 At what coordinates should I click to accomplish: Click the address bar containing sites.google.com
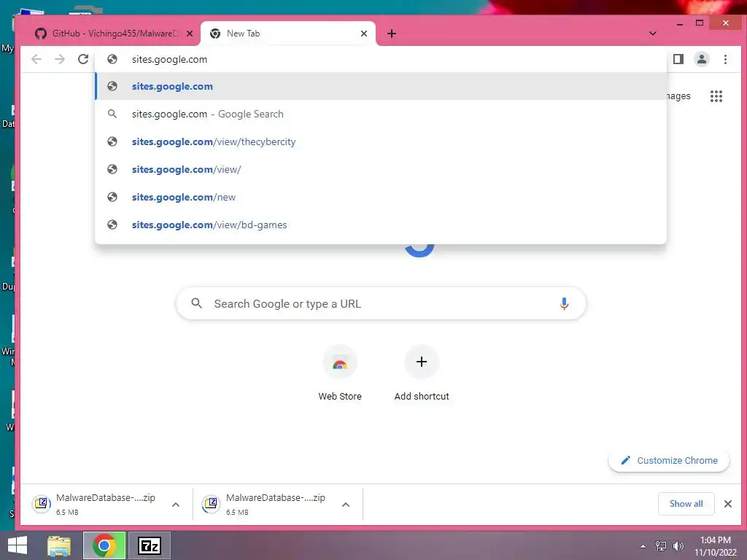(381, 59)
